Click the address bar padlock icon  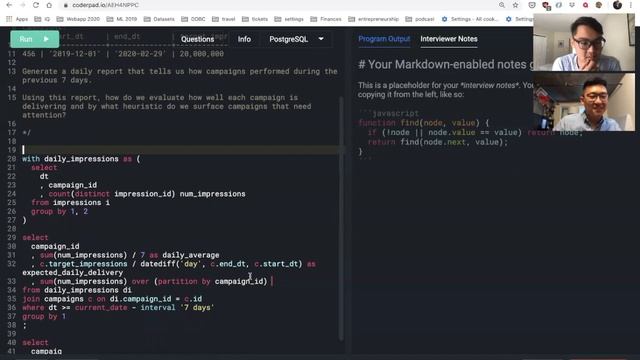65,5
